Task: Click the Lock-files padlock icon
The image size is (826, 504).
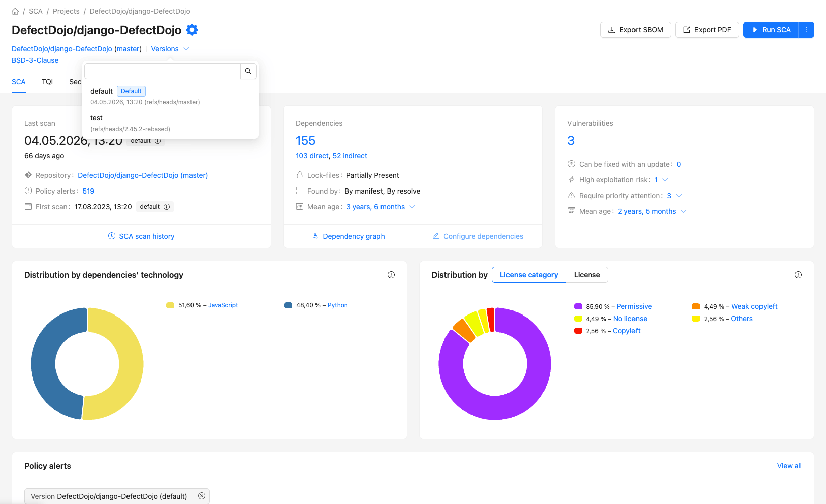Action: click(300, 175)
